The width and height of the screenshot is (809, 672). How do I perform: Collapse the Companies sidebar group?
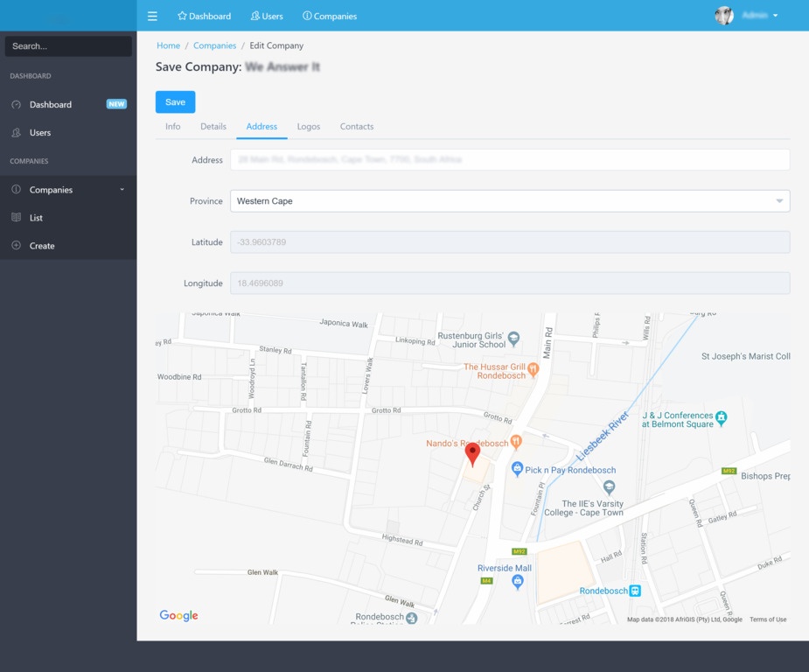coord(68,189)
